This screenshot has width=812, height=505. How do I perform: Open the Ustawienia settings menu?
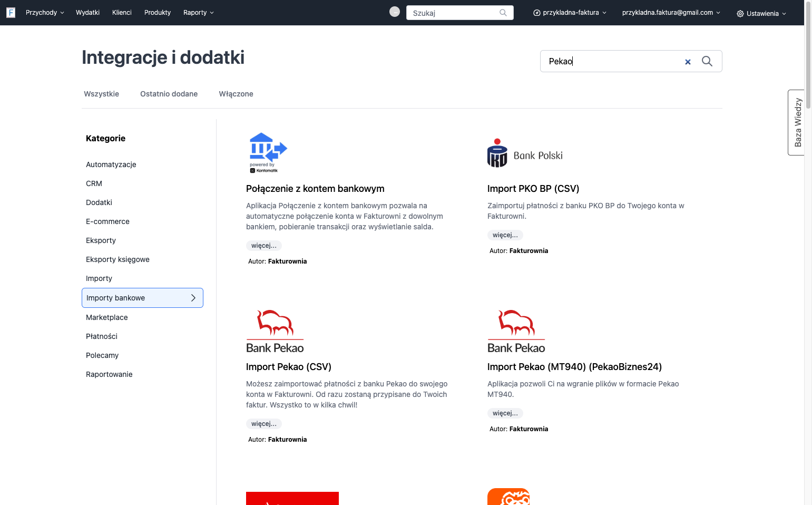[761, 14]
